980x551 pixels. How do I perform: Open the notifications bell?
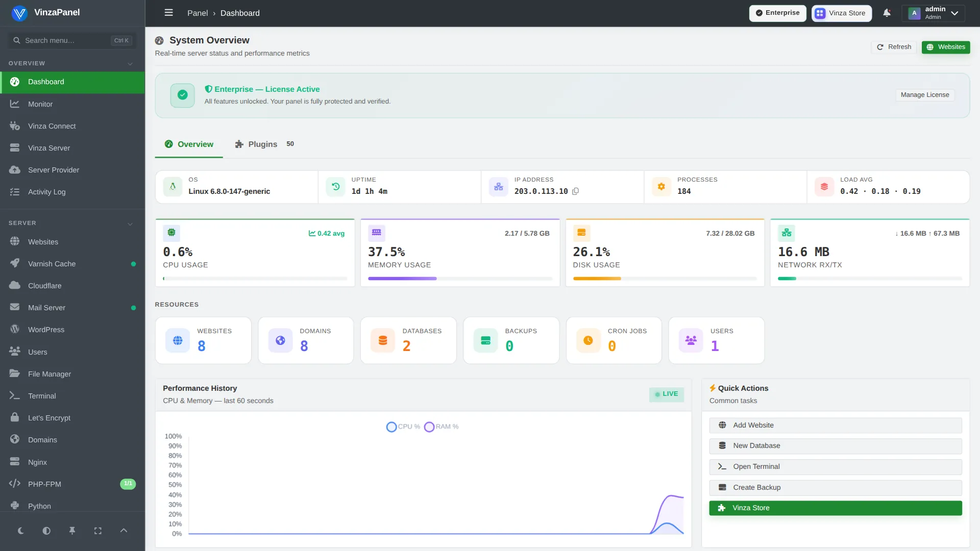tap(887, 13)
